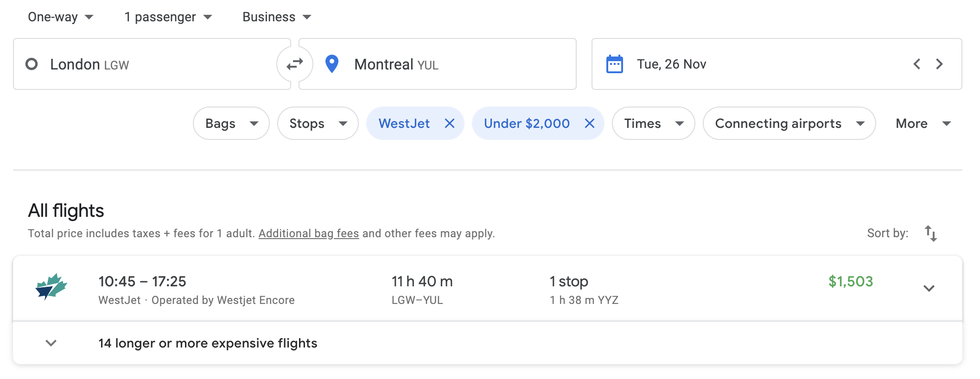Open the Bags filter
This screenshot has height=379, width=980.
pos(231,123)
